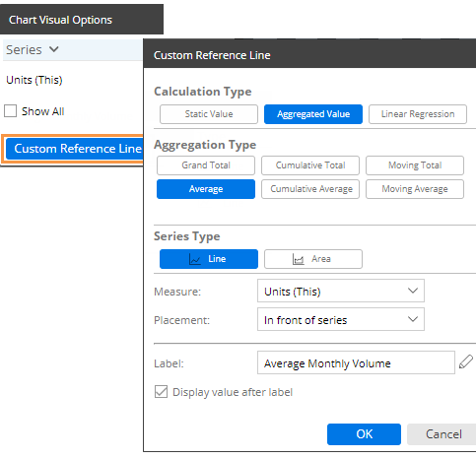Choose Static Value calculation type
Image resolution: width=476 pixels, height=459 pixels.
coord(209,114)
